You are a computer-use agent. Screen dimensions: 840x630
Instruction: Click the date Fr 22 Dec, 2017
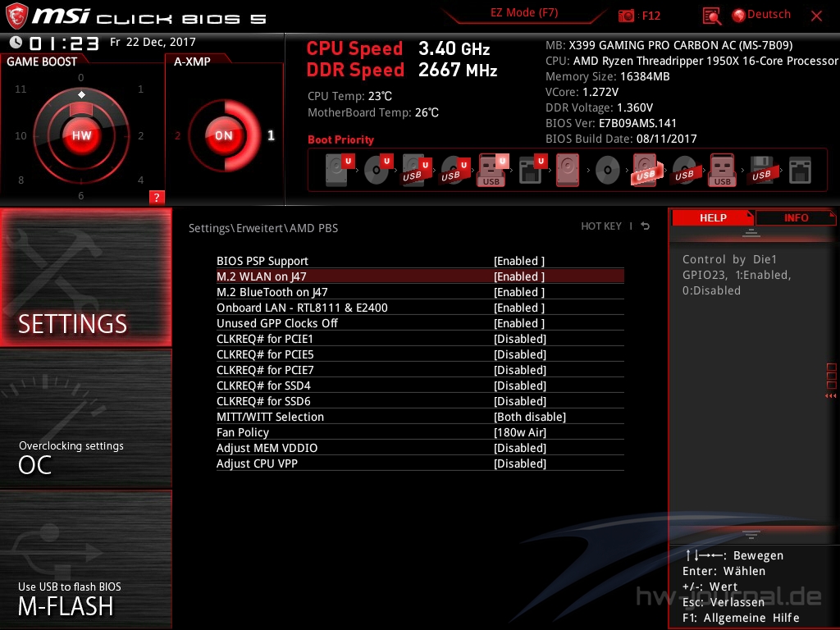153,42
